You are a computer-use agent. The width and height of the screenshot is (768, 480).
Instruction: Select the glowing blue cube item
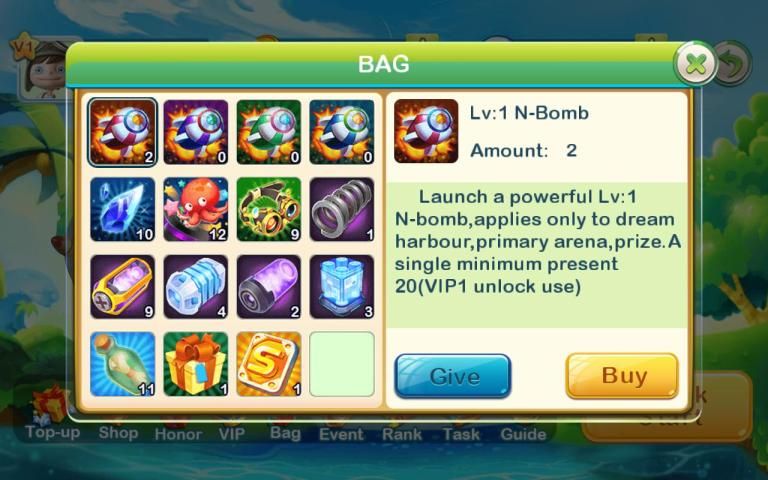click(342, 287)
